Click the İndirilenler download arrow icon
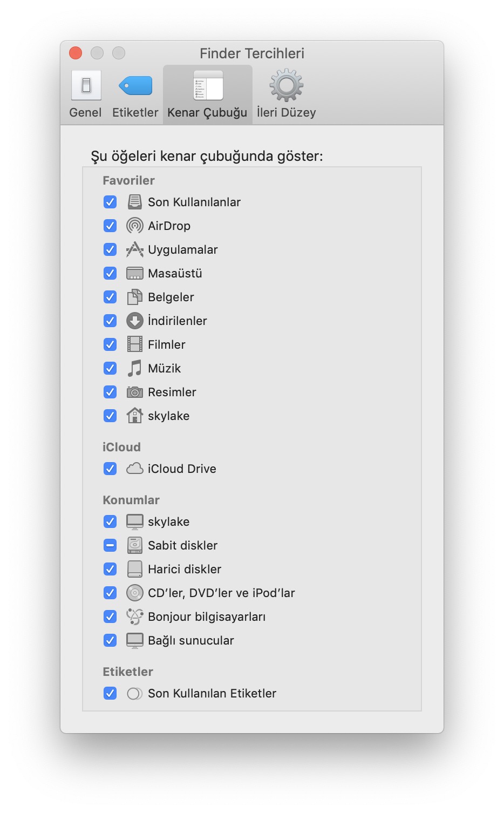Image resolution: width=504 pixels, height=813 pixels. 134,321
